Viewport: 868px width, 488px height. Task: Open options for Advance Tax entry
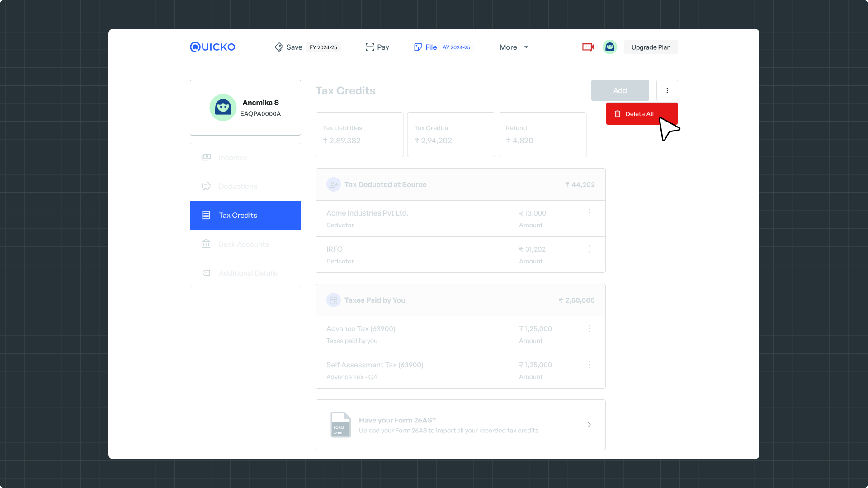click(589, 328)
